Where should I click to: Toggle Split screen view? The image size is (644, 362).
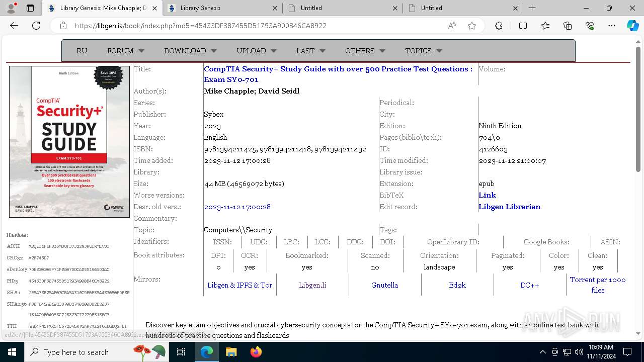[x=523, y=26]
